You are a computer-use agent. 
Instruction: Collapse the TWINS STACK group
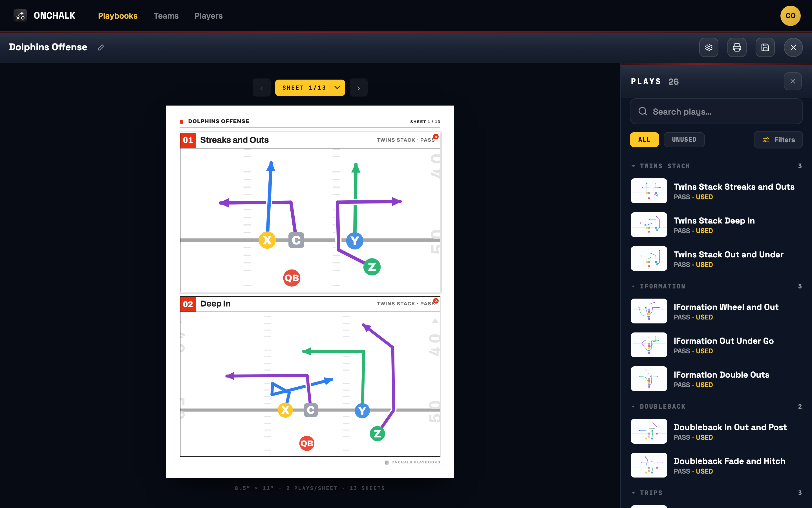633,166
